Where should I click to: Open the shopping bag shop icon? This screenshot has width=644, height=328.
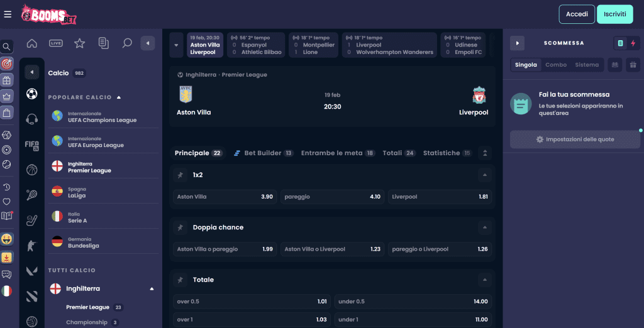(6, 112)
